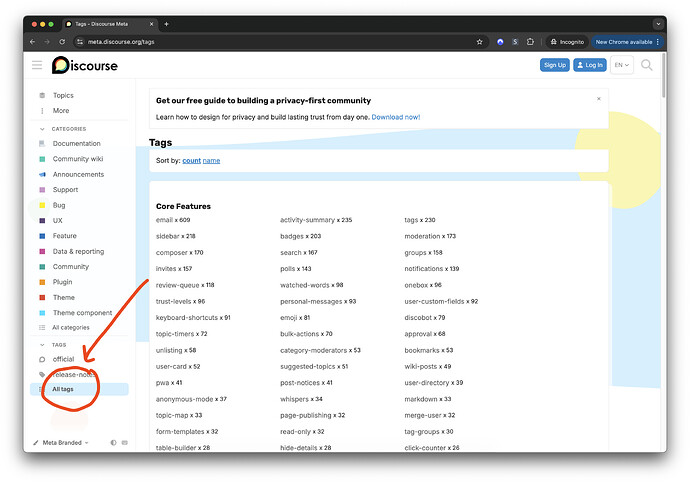690x483 pixels.
Task: Go to the Bug category
Action: coord(59,205)
